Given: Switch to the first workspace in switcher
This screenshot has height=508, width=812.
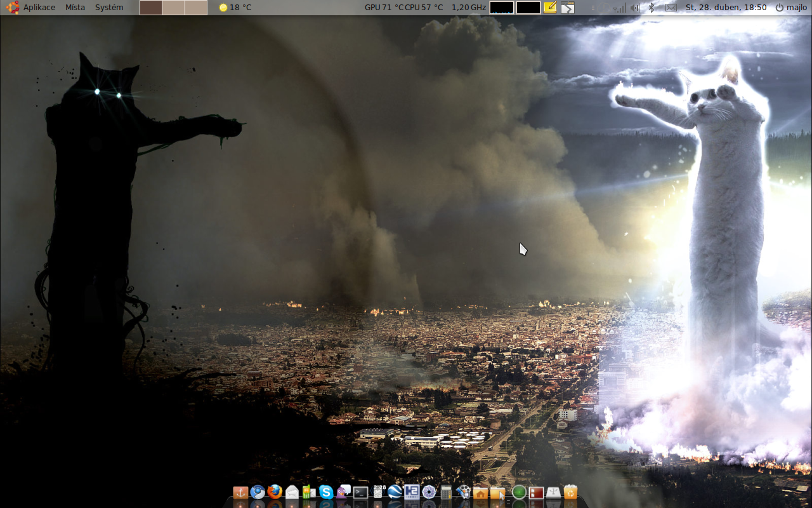Looking at the screenshot, I should pyautogui.click(x=151, y=8).
